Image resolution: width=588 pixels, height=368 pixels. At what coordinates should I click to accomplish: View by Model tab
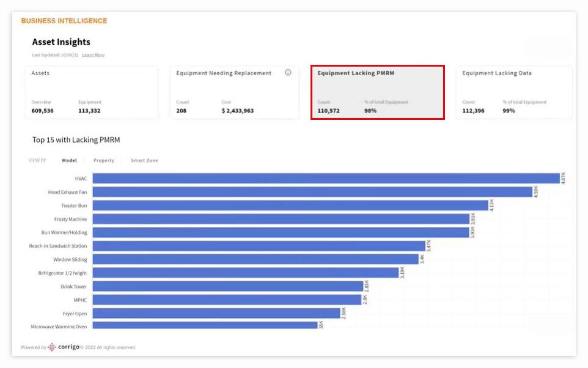click(x=70, y=161)
